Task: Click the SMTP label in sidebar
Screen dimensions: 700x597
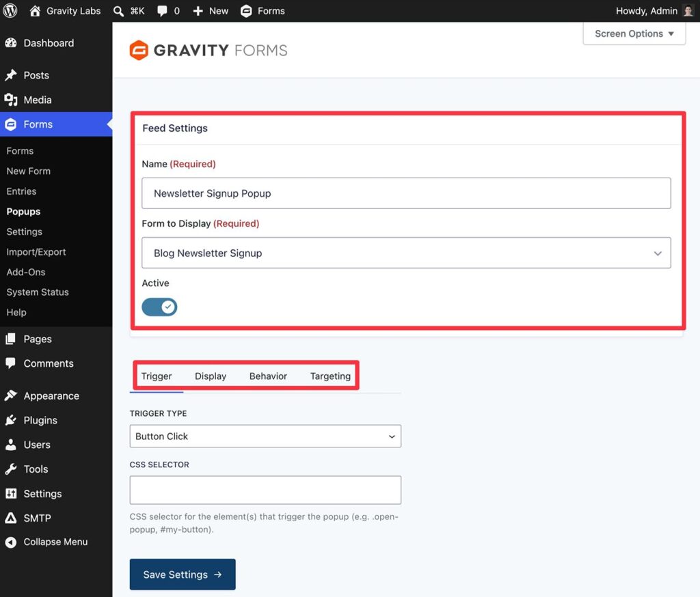Action: (x=37, y=518)
